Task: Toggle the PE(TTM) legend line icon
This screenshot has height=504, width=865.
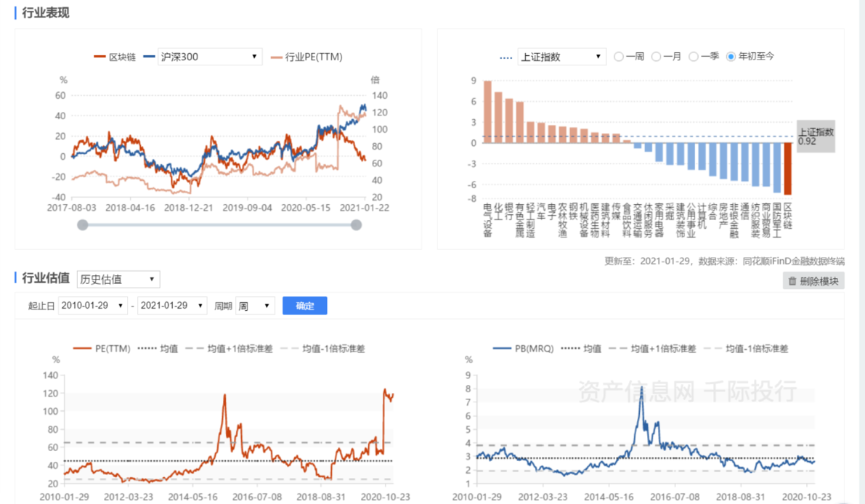Action: (x=83, y=349)
